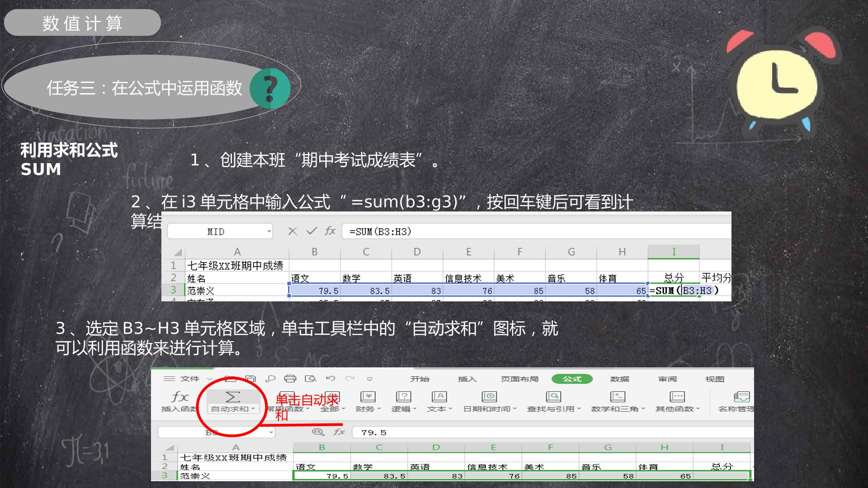Switch to the 视图 tab
868x488 pixels.
715,379
